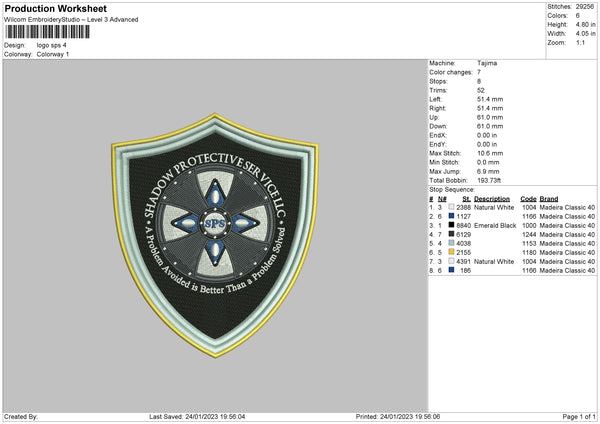Click 'Natural White' description in stop 7
This screenshot has height=424, width=600.
pos(494,261)
